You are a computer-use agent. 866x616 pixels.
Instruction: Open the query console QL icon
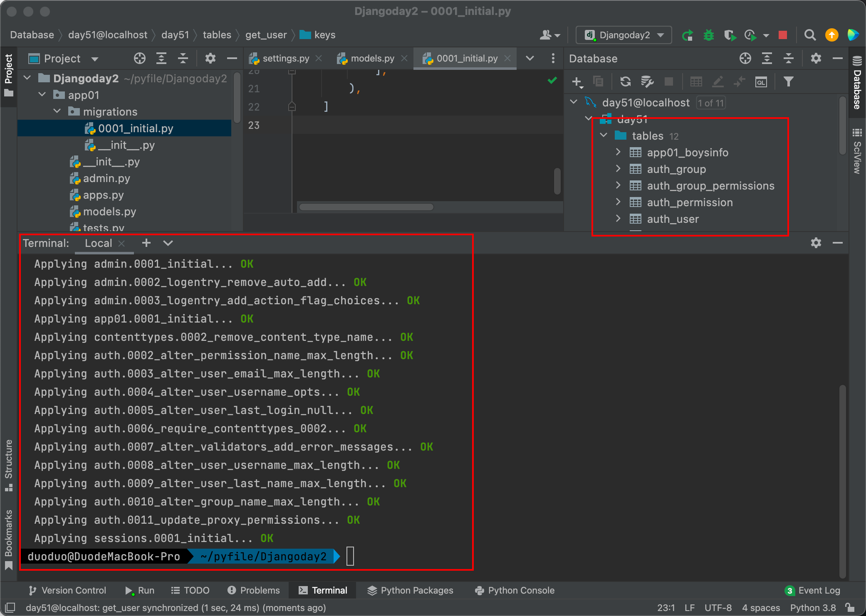coord(761,82)
